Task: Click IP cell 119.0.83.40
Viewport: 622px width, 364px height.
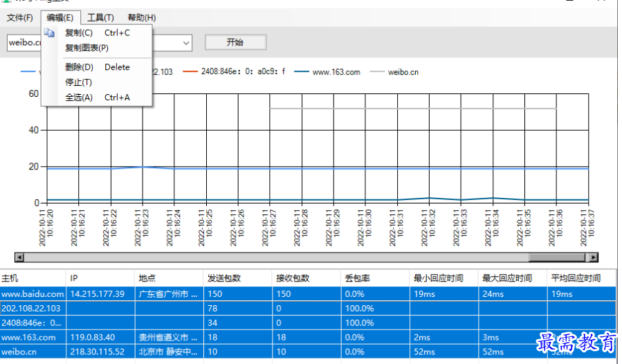Action: point(101,338)
